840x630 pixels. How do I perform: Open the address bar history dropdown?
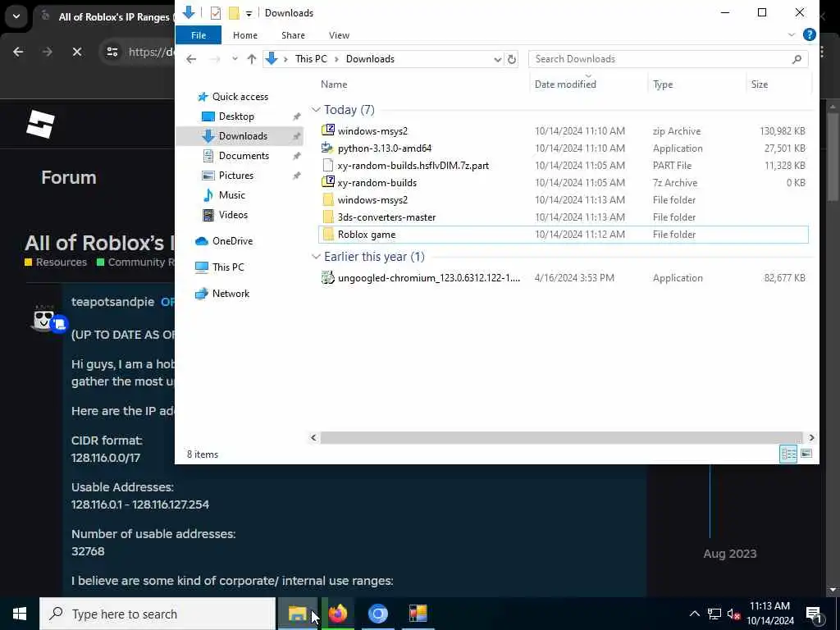pos(497,59)
